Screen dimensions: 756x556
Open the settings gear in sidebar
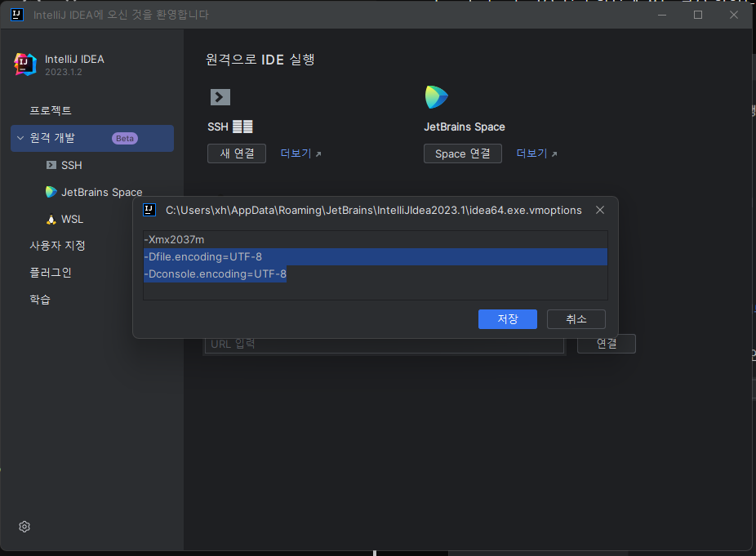coord(24,527)
